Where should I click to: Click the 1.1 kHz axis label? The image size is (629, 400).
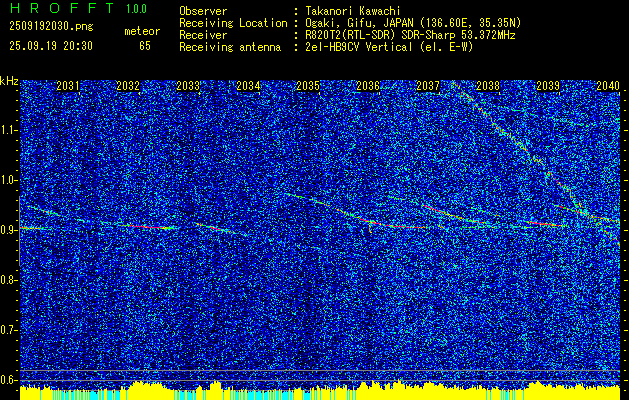click(x=7, y=130)
